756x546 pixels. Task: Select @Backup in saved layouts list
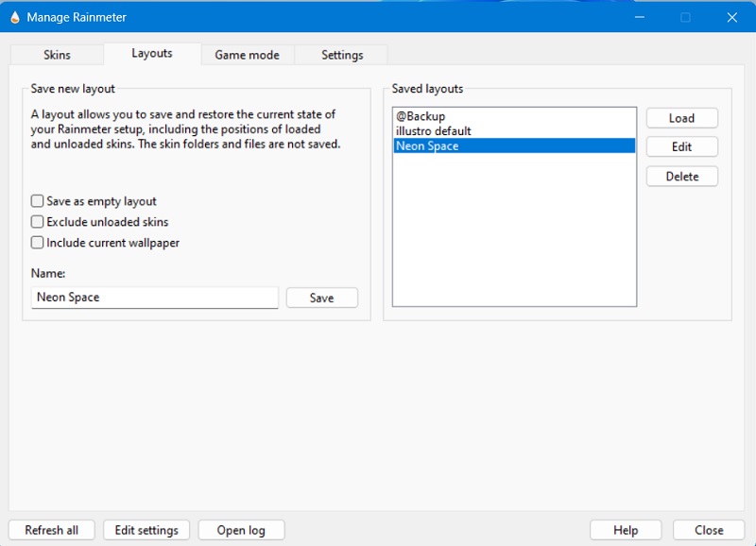pyautogui.click(x=421, y=116)
